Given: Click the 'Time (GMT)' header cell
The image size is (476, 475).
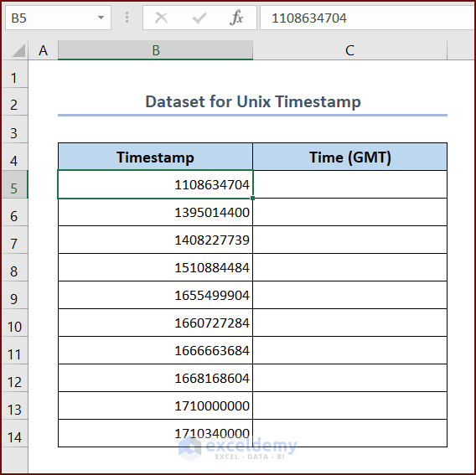Looking at the screenshot, I should pos(349,157).
